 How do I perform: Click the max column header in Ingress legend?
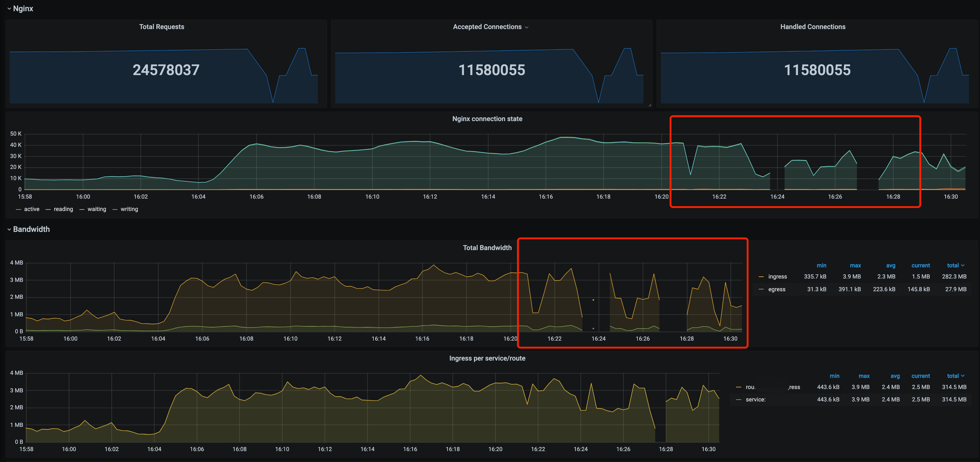coord(864,376)
